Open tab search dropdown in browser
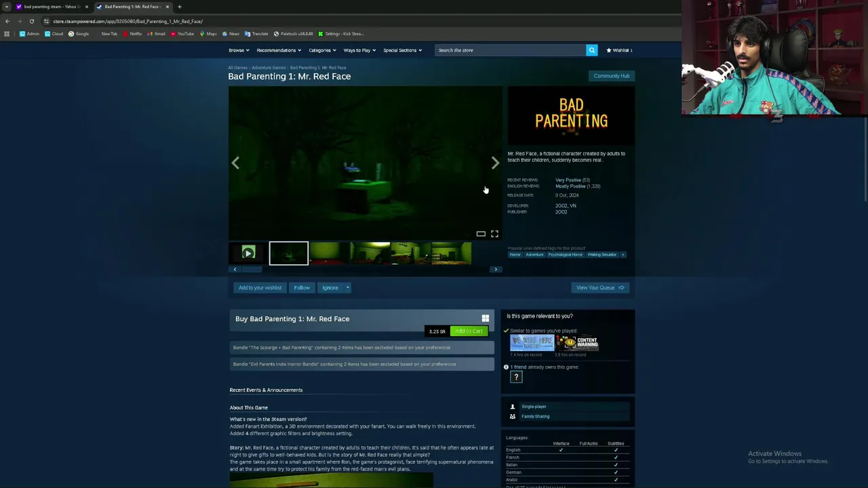The width and height of the screenshot is (868, 488). click(x=7, y=7)
